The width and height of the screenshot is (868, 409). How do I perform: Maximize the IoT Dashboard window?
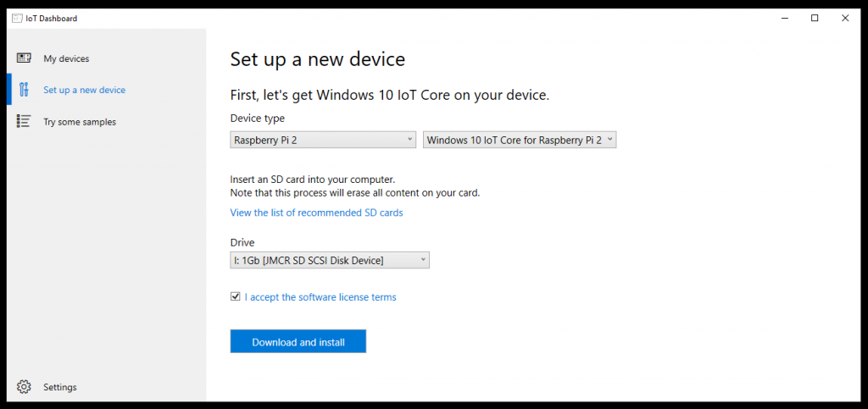[815, 19]
